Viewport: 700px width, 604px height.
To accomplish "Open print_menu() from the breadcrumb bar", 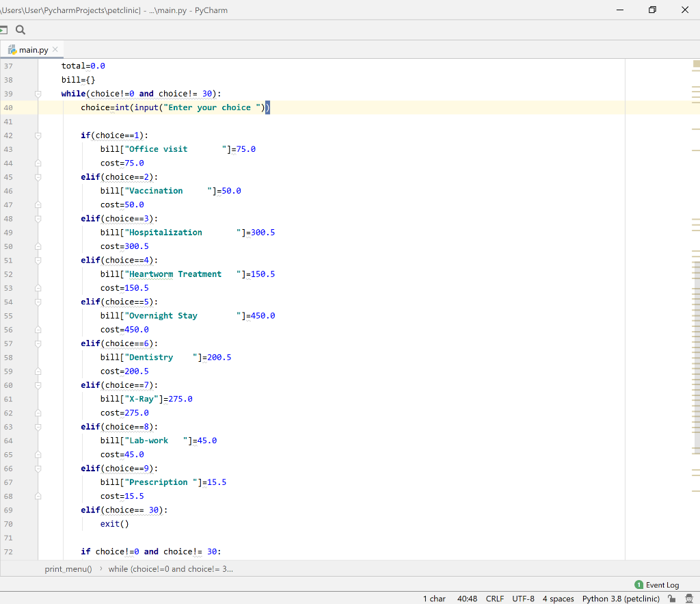I will click(68, 568).
